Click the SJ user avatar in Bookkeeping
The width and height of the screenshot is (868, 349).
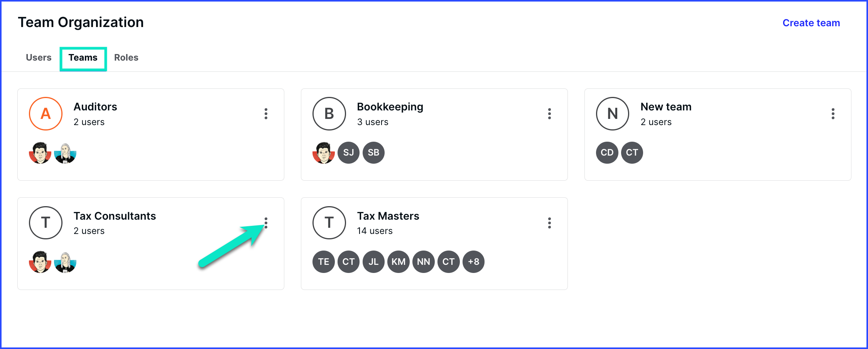pyautogui.click(x=348, y=152)
